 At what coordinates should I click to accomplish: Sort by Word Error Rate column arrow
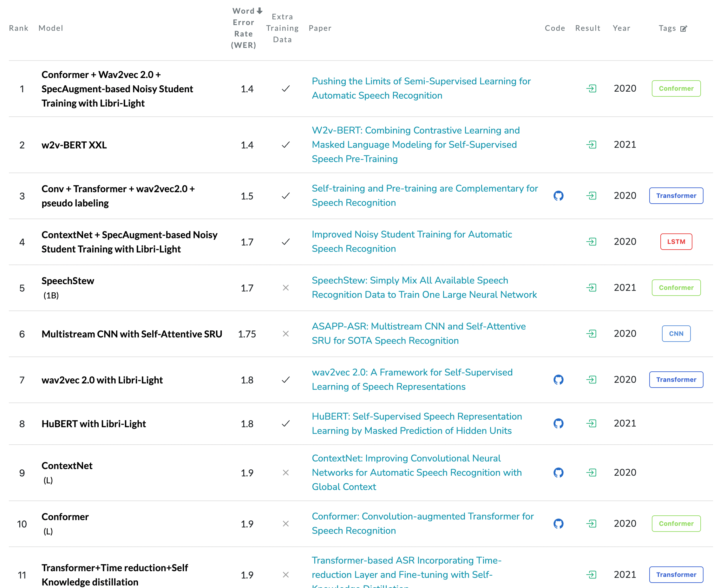click(x=259, y=11)
